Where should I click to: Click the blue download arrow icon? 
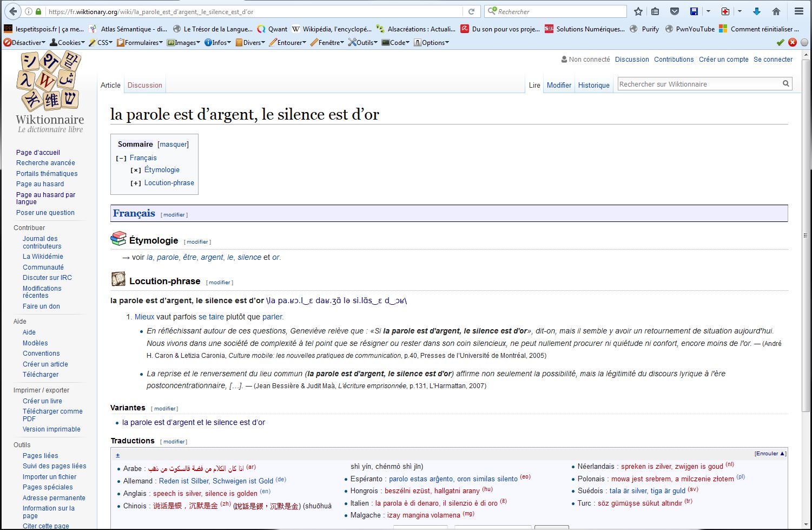(757, 11)
